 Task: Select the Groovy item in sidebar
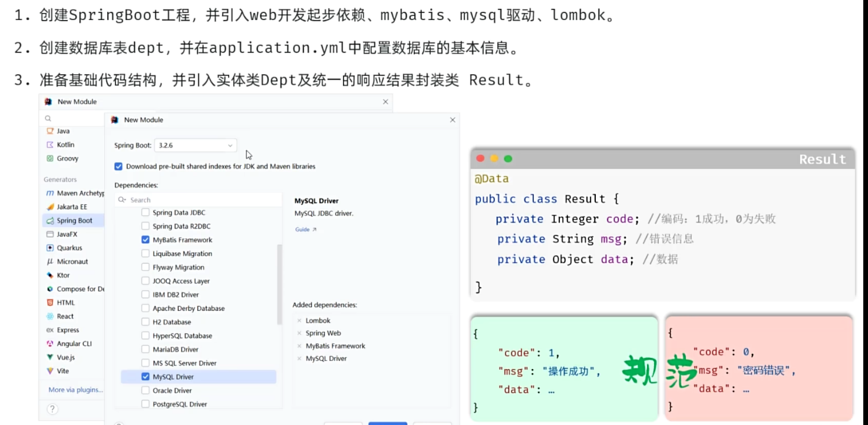tap(62, 158)
